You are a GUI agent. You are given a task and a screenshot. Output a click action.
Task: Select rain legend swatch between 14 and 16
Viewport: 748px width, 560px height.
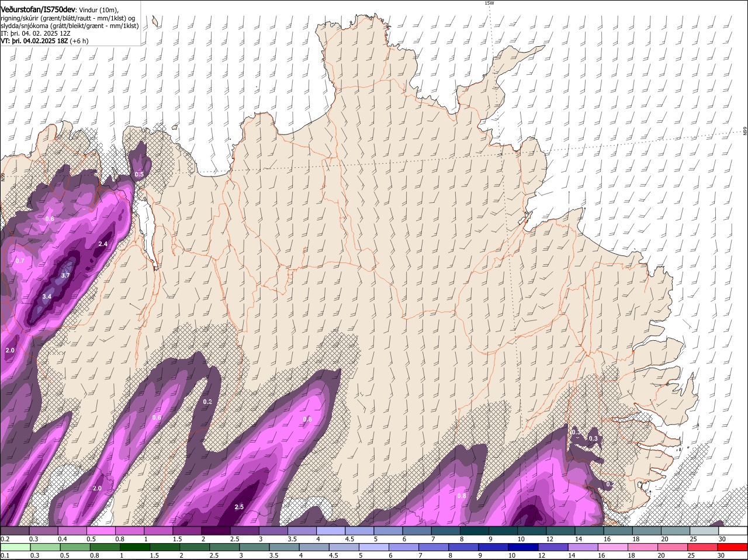coord(582,547)
